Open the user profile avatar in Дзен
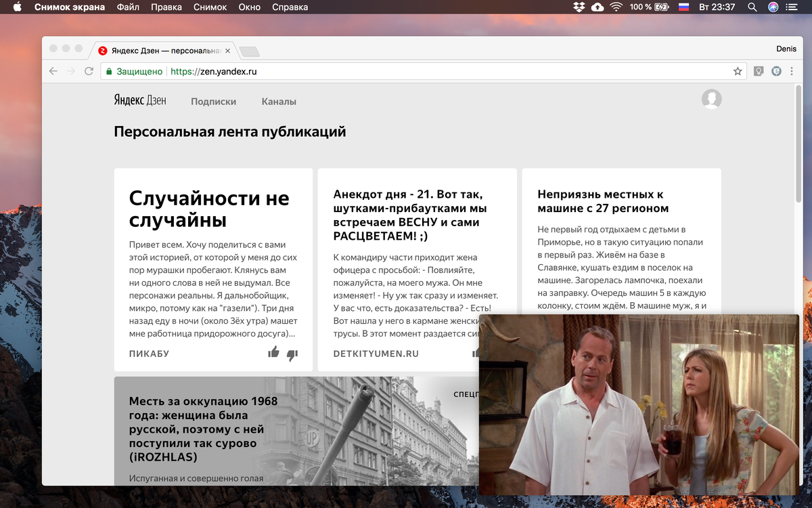Image resolution: width=812 pixels, height=508 pixels. 711,99
